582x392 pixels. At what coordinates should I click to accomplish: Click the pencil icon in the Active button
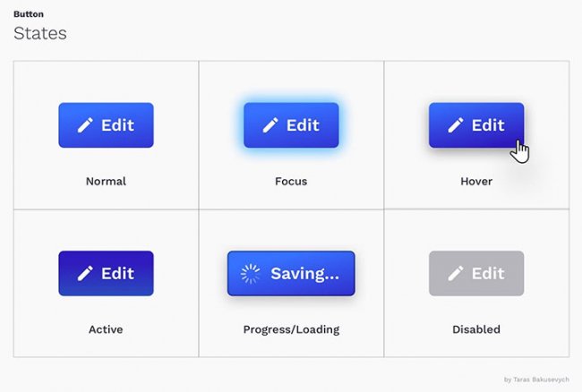(x=85, y=274)
